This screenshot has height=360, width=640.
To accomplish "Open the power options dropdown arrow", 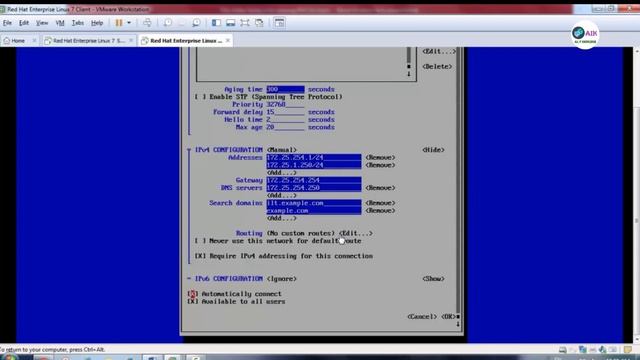I will [129, 23].
